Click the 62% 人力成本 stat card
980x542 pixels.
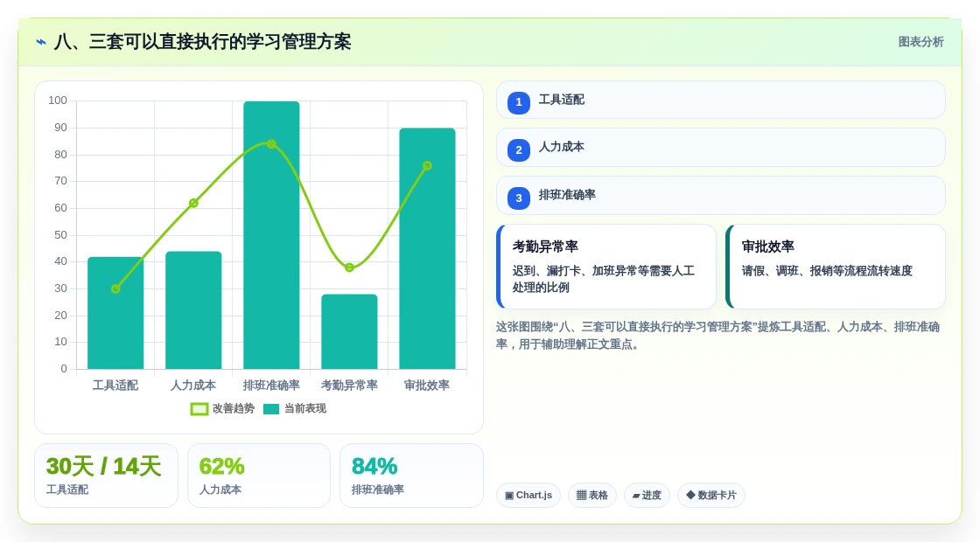pyautogui.click(x=259, y=476)
